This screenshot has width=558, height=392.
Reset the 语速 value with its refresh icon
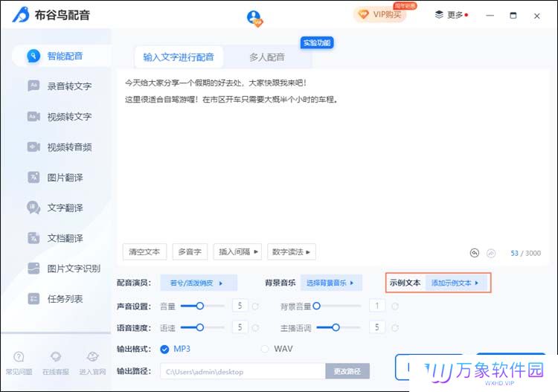(x=255, y=327)
